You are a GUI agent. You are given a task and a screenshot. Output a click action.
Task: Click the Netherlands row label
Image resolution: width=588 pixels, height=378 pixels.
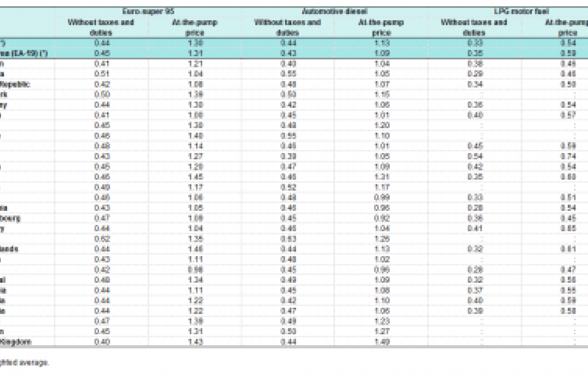[x=9, y=249]
